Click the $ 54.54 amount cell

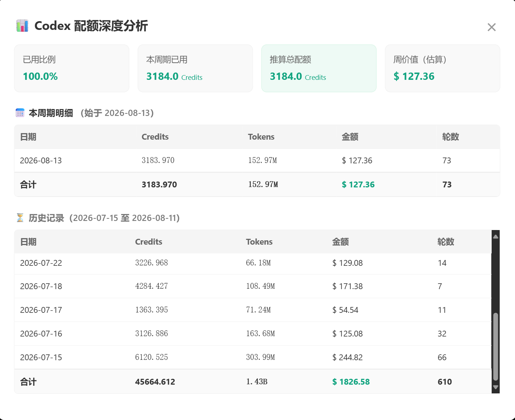click(x=345, y=310)
